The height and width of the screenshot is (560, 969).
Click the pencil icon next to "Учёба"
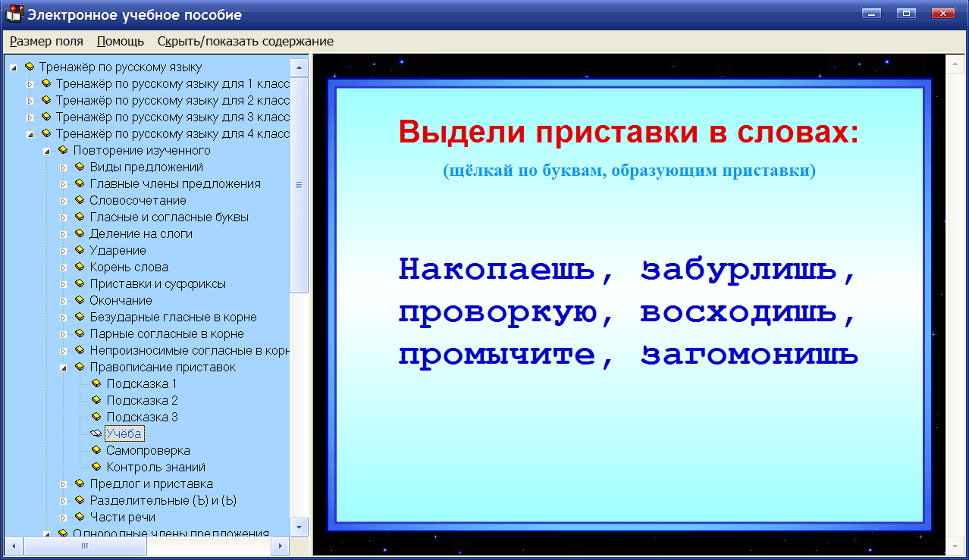pos(95,433)
